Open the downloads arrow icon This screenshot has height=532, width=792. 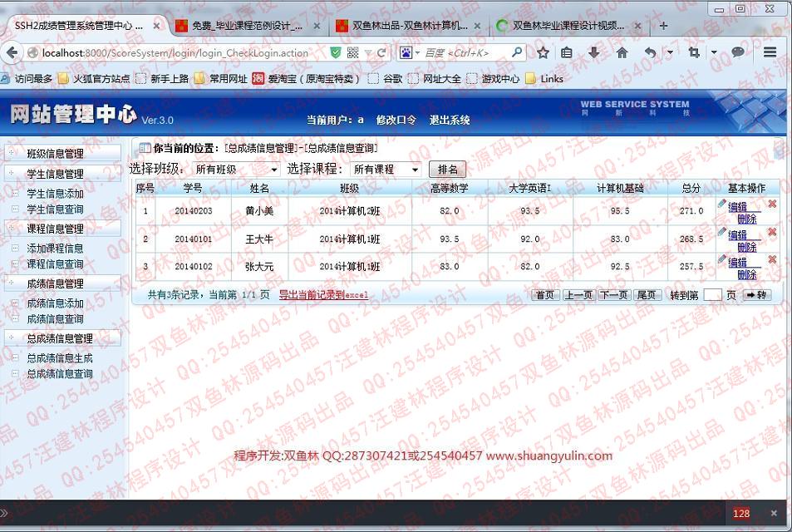pos(594,52)
